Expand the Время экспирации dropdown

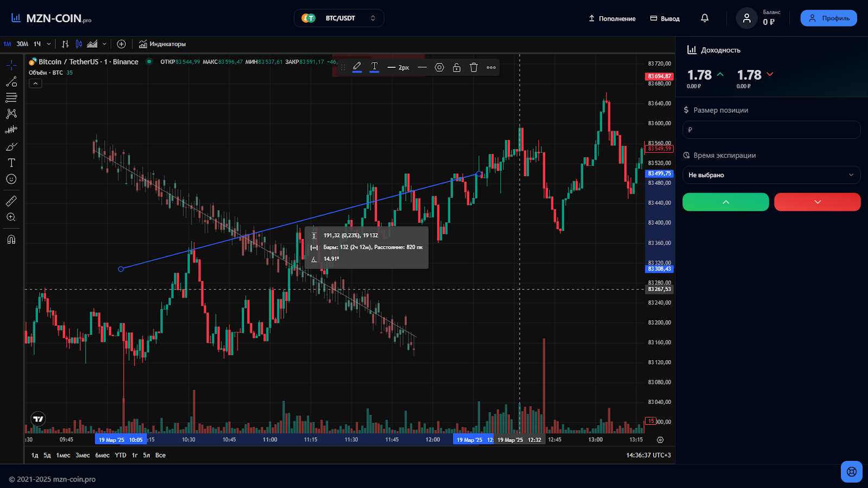(771, 175)
